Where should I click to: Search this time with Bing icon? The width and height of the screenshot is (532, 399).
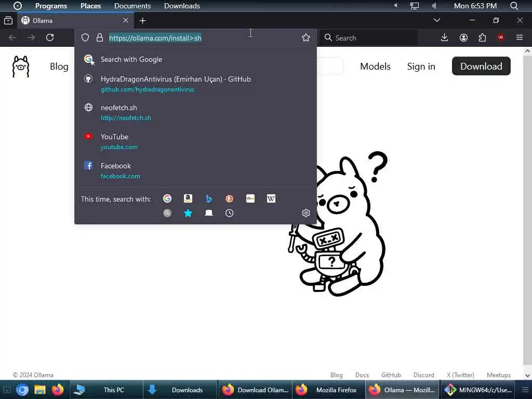coord(209,198)
